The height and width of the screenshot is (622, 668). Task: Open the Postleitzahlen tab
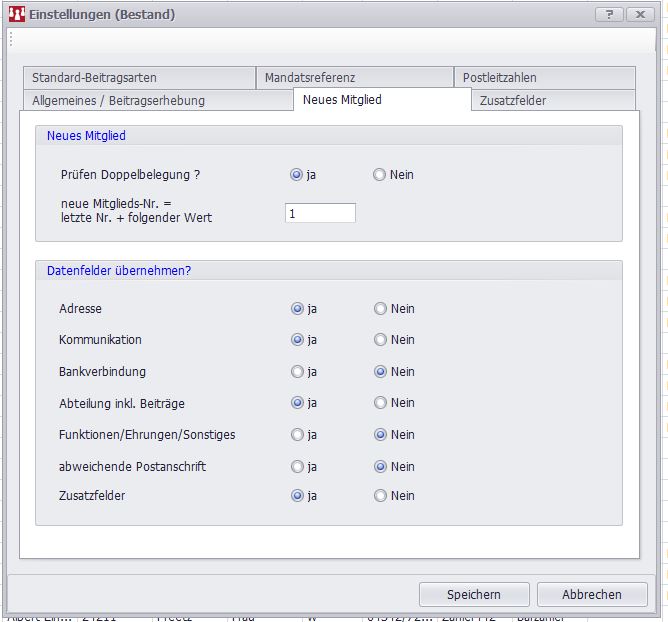[x=499, y=78]
